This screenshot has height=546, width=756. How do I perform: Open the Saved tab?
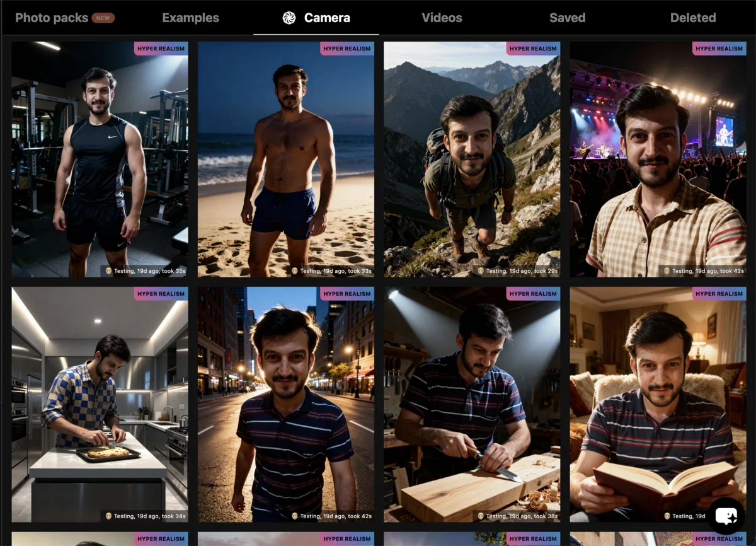pos(567,18)
